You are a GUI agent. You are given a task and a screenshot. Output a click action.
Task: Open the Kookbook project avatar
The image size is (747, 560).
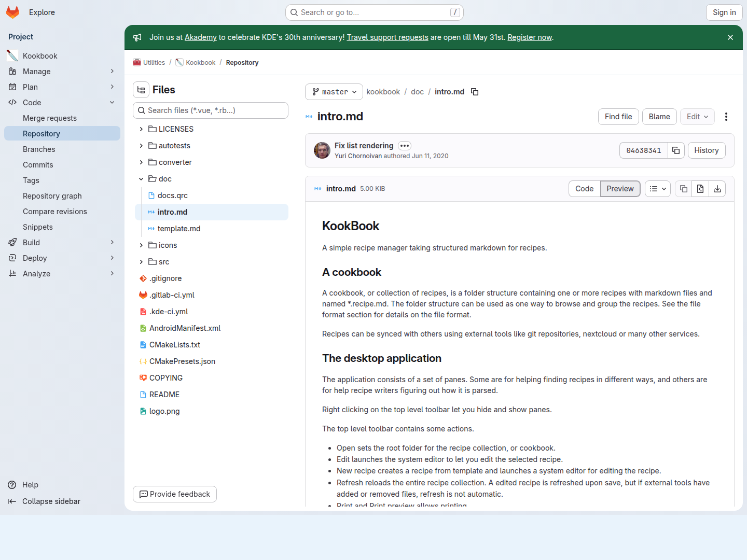pos(12,55)
